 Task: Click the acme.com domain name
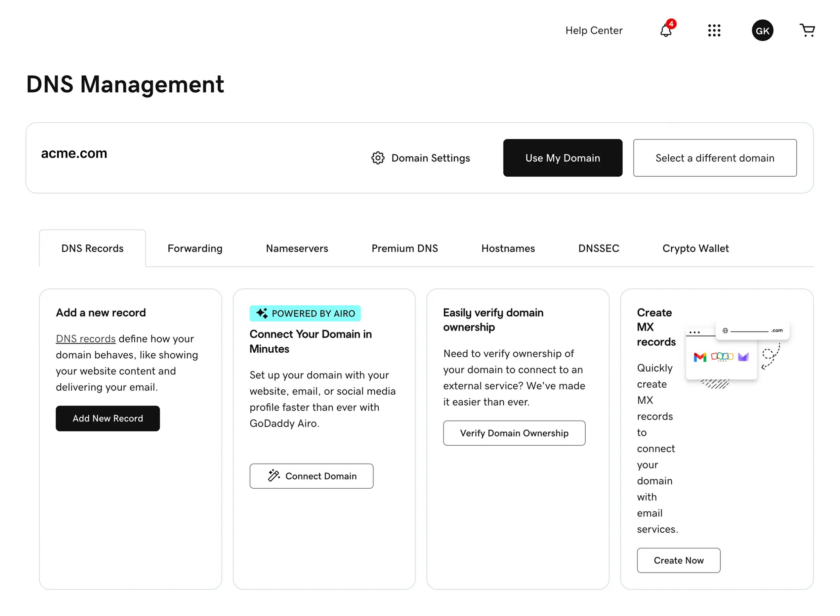pyautogui.click(x=74, y=153)
